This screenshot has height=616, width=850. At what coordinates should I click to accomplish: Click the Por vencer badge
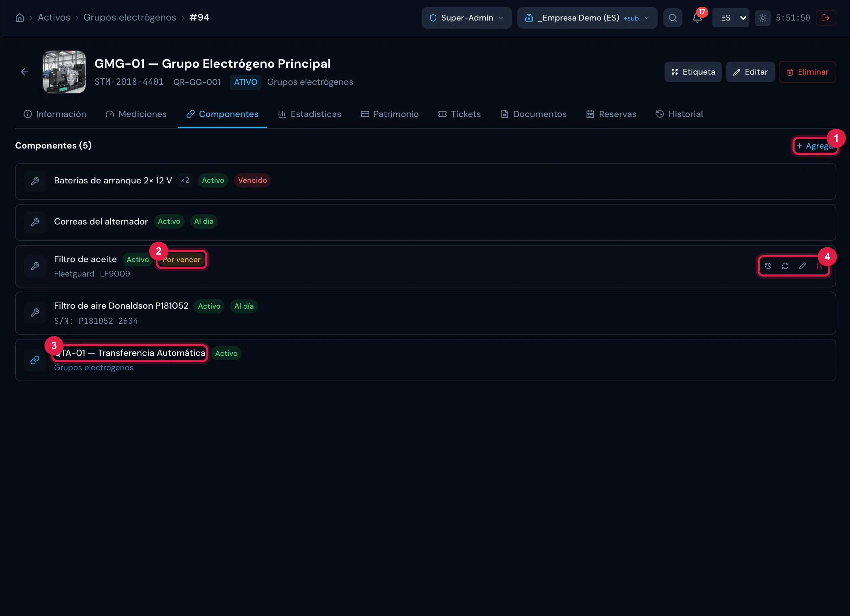point(181,260)
